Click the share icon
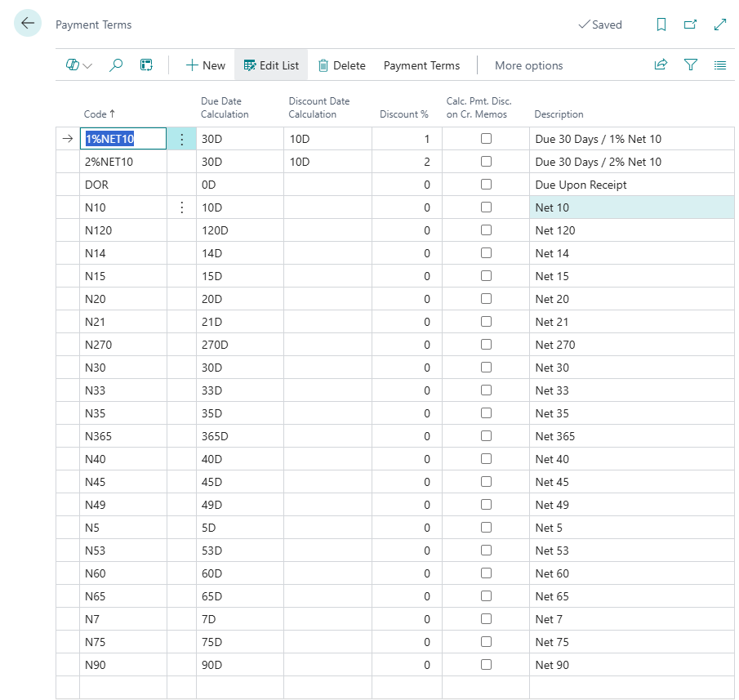This screenshot has height=700, width=739. [x=661, y=65]
